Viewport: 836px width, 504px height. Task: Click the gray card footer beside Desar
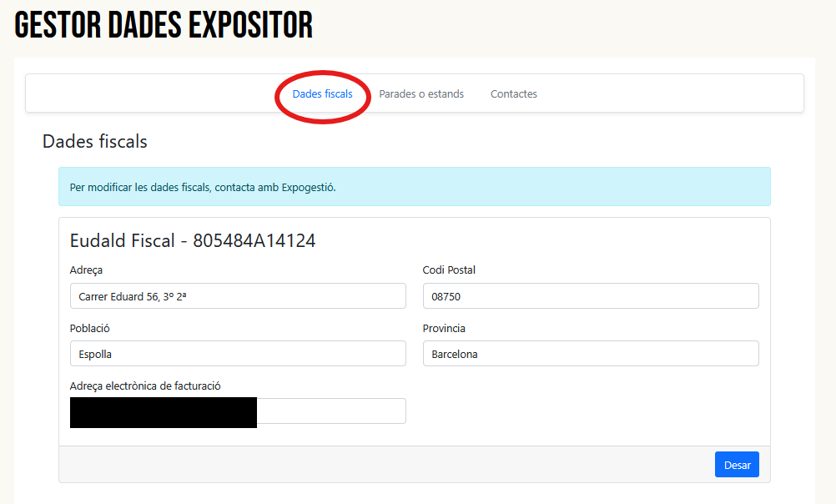(x=375, y=465)
